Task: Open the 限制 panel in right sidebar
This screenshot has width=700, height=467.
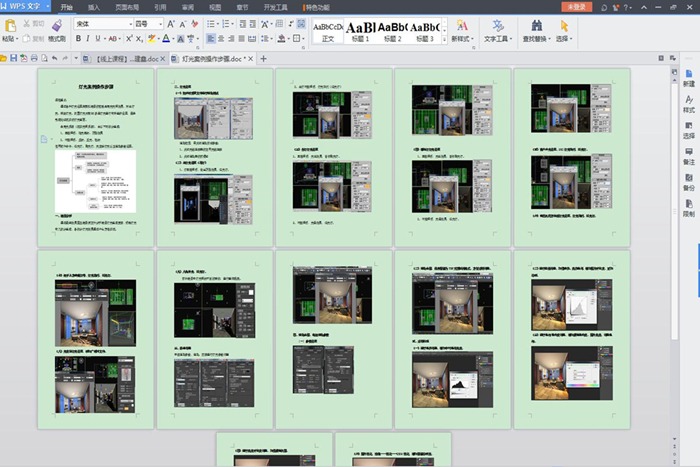Action: click(x=689, y=208)
